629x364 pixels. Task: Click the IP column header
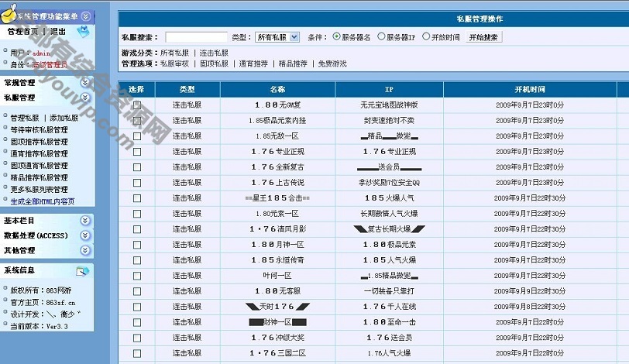(389, 89)
